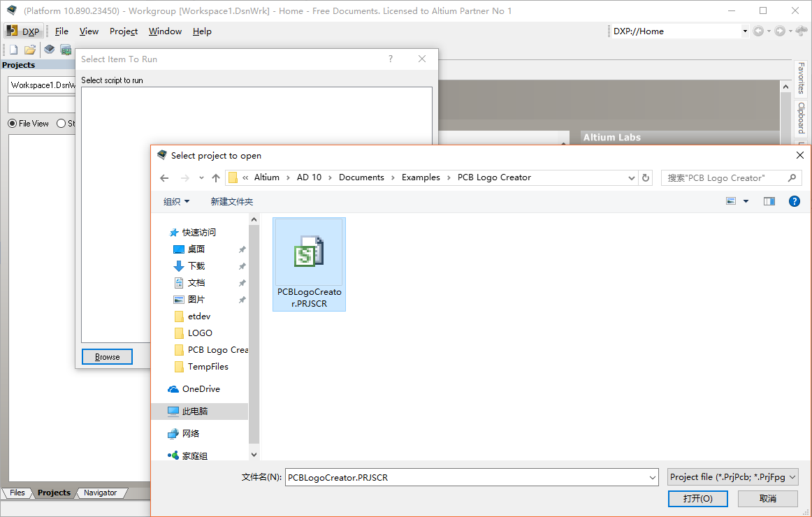Viewport: 812px width, 517px height.
Task: Switch to the Files panel tab
Action: pyautogui.click(x=17, y=493)
